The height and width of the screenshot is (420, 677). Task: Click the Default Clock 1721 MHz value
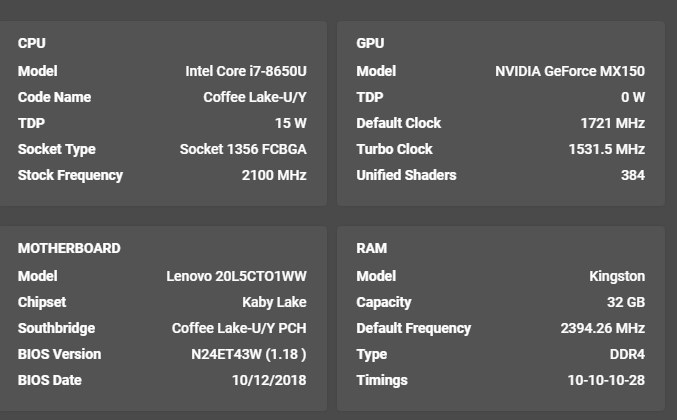[613, 123]
